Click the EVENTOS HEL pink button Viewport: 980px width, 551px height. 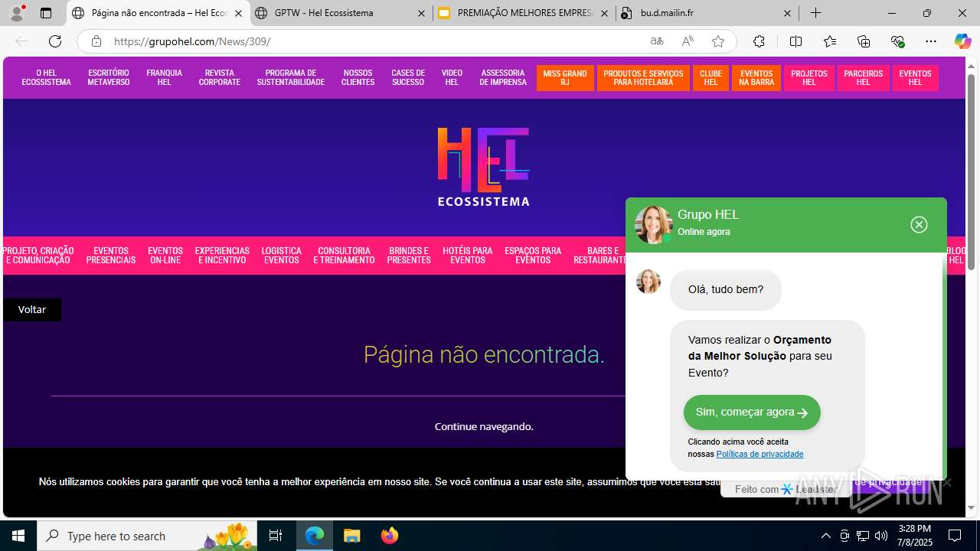pyautogui.click(x=916, y=78)
